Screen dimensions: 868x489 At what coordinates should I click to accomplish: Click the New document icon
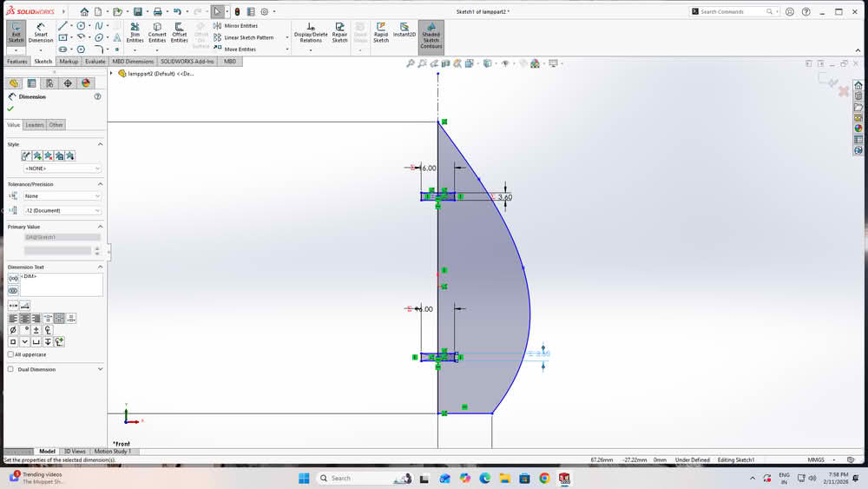pos(98,11)
